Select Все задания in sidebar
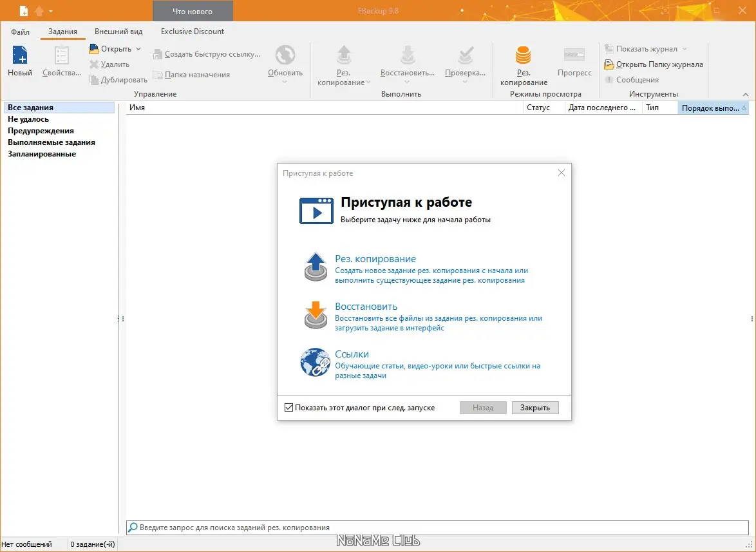This screenshot has width=756, height=552. tap(59, 108)
